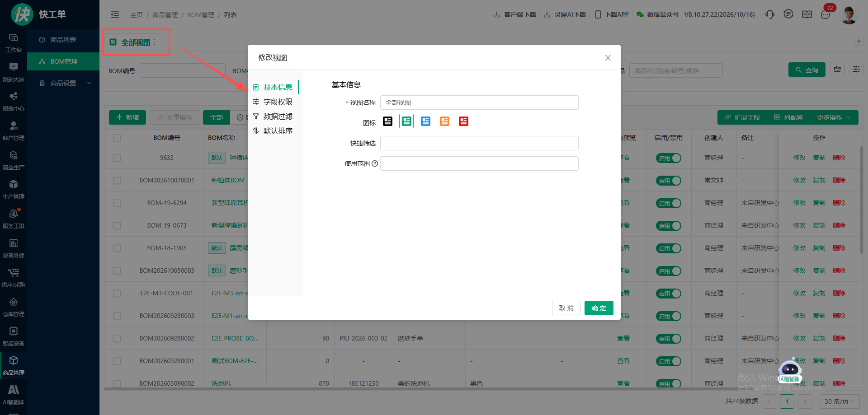868x415 pixels.
Task: Select the black view icon option
Action: pos(387,121)
